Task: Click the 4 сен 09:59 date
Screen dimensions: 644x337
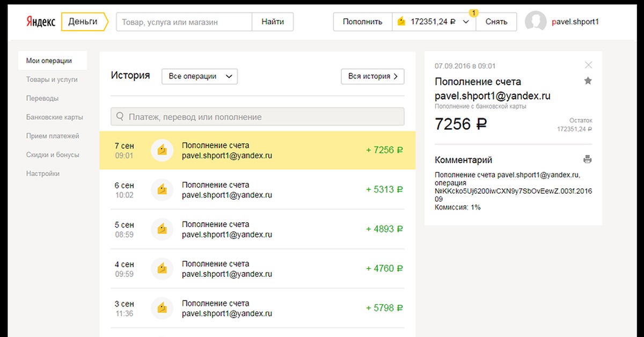Action: click(x=124, y=269)
